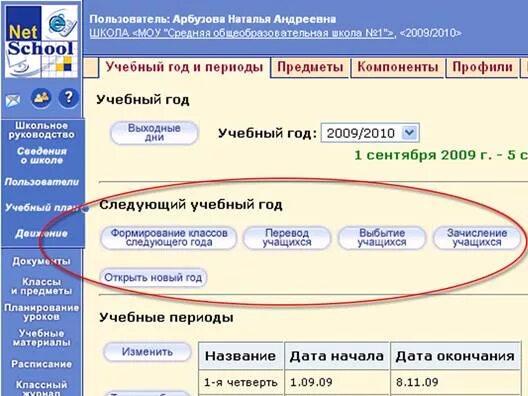This screenshot has width=528, height=396.
Task: Open the Профили tab
Action: (x=482, y=67)
